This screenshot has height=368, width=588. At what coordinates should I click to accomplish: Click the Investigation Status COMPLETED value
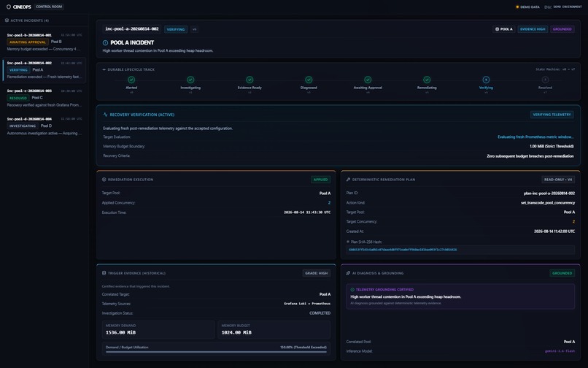(x=320, y=313)
